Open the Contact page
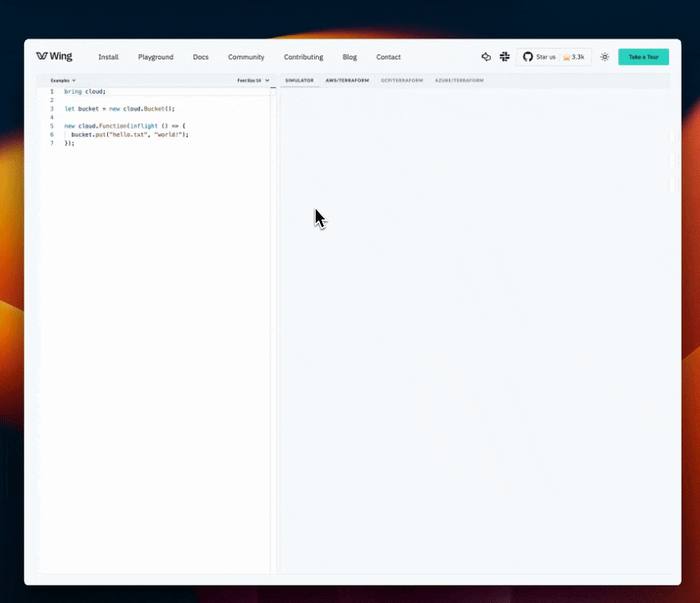 point(389,57)
